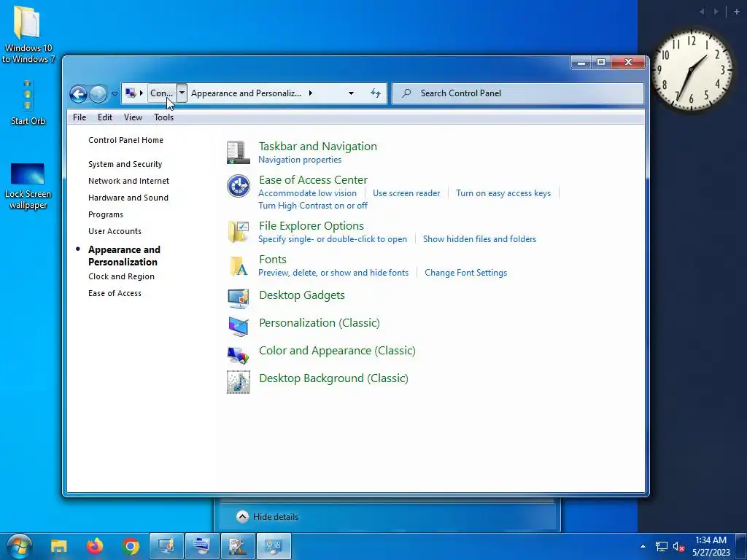
Task: Click Use screen reader
Action: point(406,192)
